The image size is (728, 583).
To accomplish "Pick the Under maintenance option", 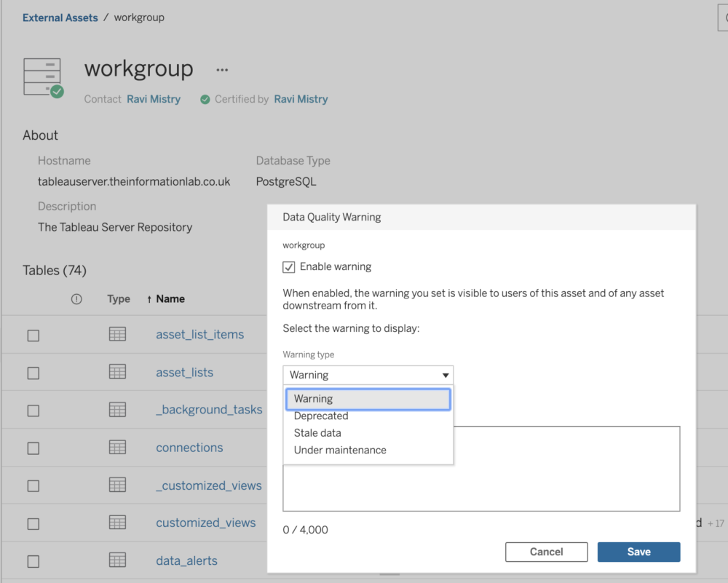I will tap(340, 450).
